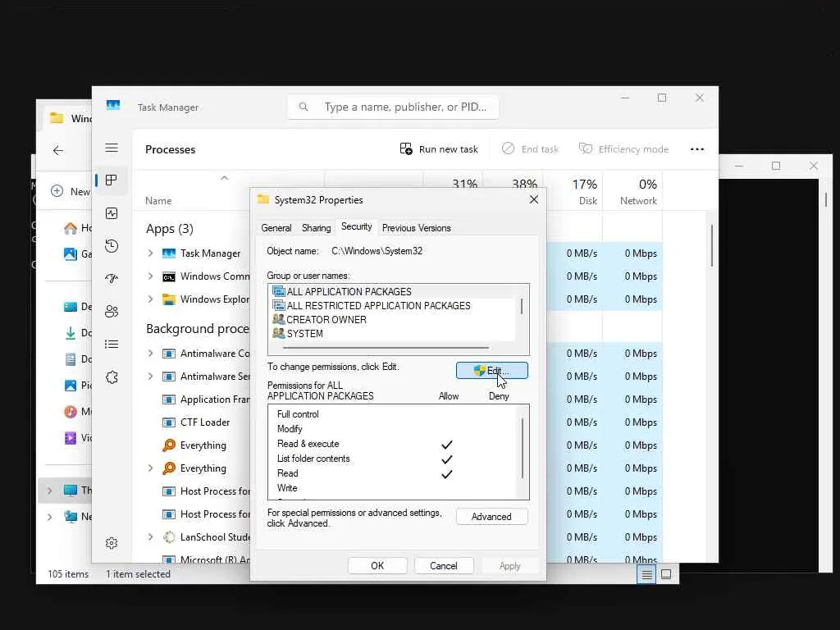The image size is (840, 630).
Task: Open Services icon in Task Manager sidebar
Action: click(112, 377)
